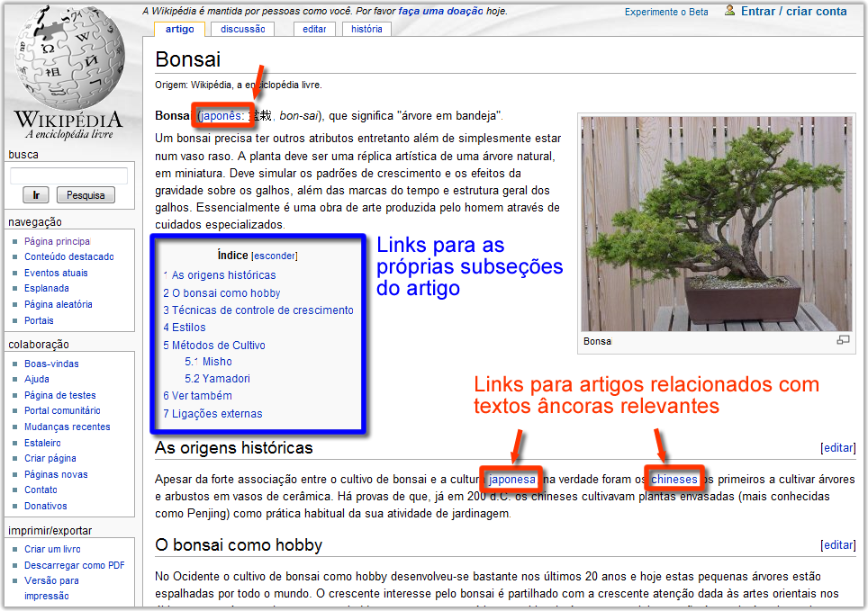
Task: Click the enlarge icon on the bonsai image
Action: tap(843, 340)
